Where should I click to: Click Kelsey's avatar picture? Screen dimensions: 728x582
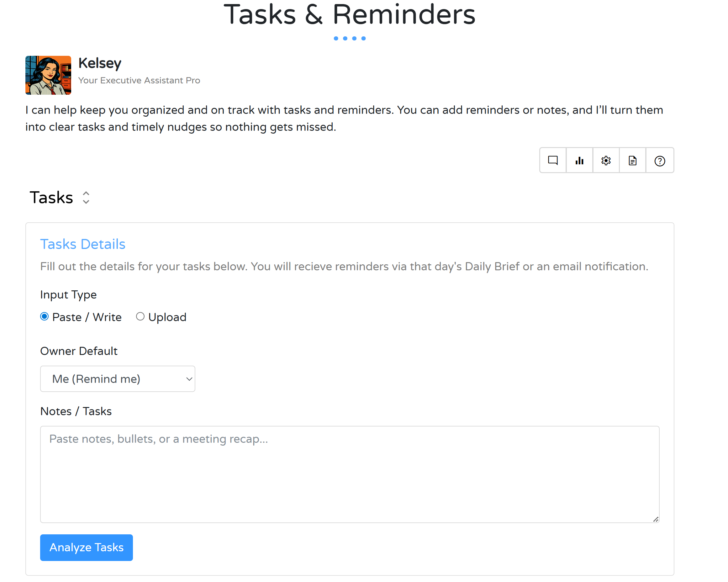pos(48,75)
